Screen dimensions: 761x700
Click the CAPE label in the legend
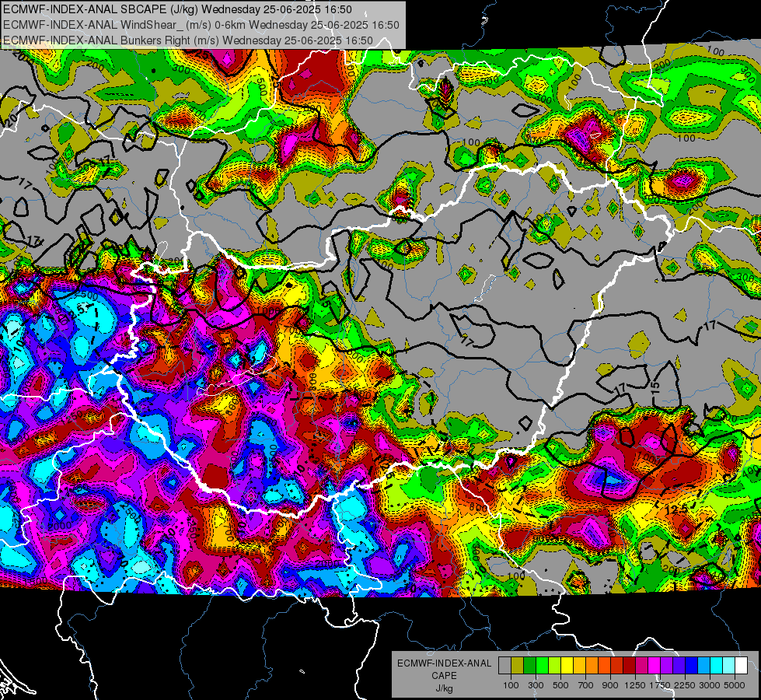pos(444,676)
